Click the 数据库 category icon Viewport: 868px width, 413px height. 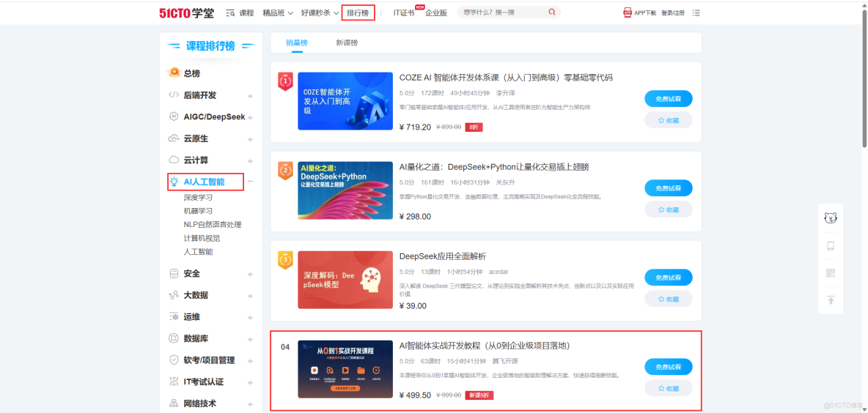coord(174,338)
